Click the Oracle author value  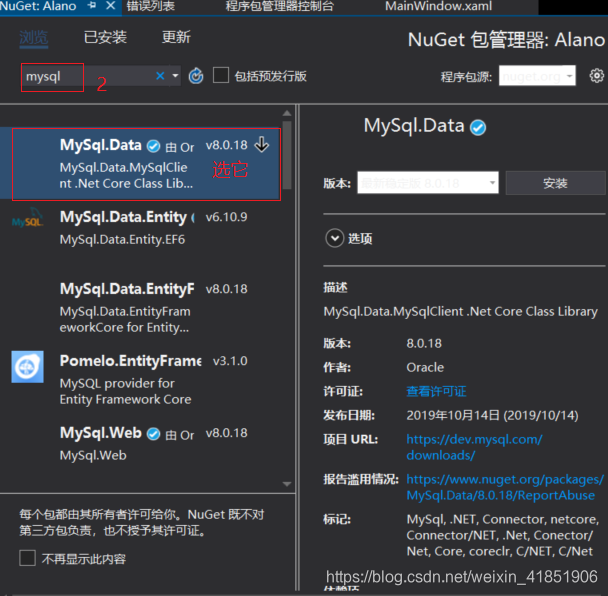click(425, 367)
